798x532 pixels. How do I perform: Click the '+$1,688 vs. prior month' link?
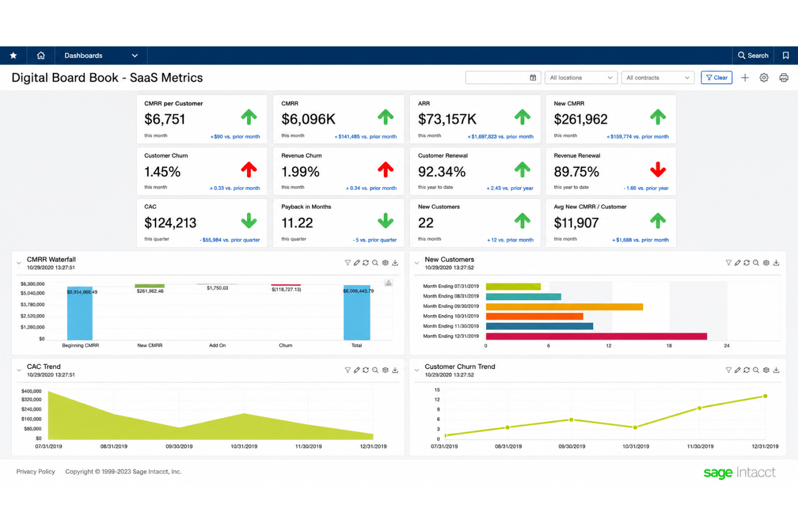click(640, 240)
